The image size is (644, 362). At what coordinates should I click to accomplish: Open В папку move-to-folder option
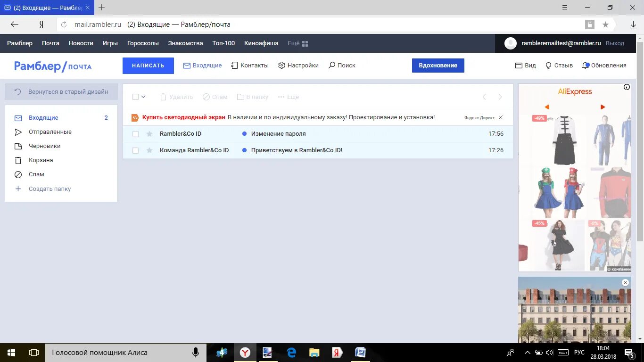[253, 97]
